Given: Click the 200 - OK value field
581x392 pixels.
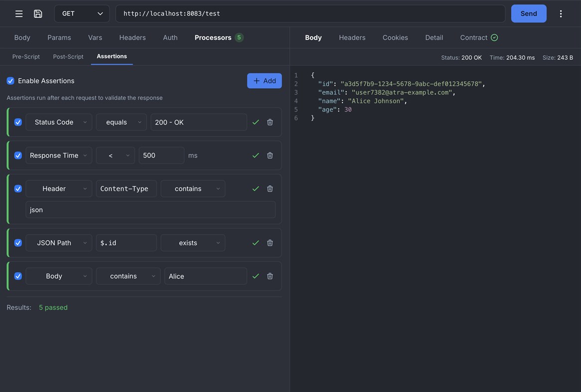Looking at the screenshot, I should point(199,122).
